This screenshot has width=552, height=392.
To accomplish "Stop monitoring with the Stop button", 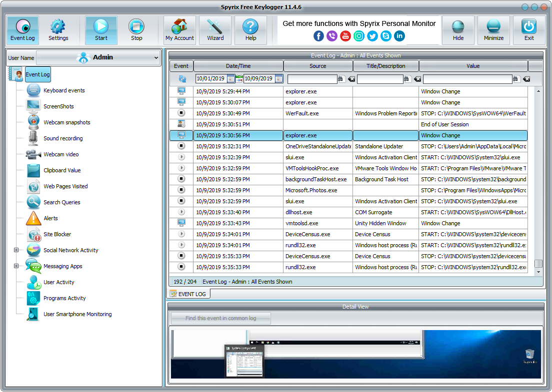I will [136, 30].
